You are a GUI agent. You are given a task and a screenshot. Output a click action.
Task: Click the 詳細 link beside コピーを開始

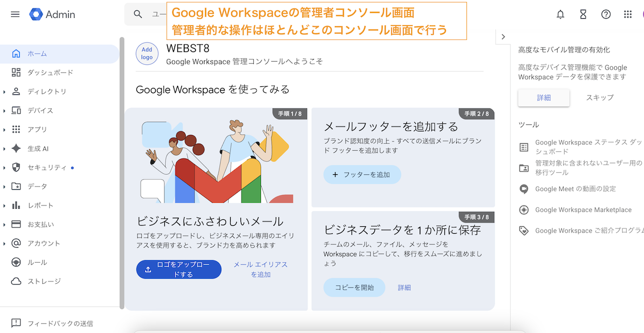(x=404, y=287)
